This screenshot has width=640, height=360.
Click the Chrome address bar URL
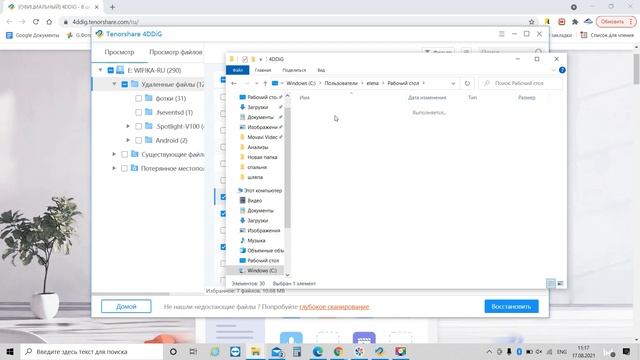(105, 22)
